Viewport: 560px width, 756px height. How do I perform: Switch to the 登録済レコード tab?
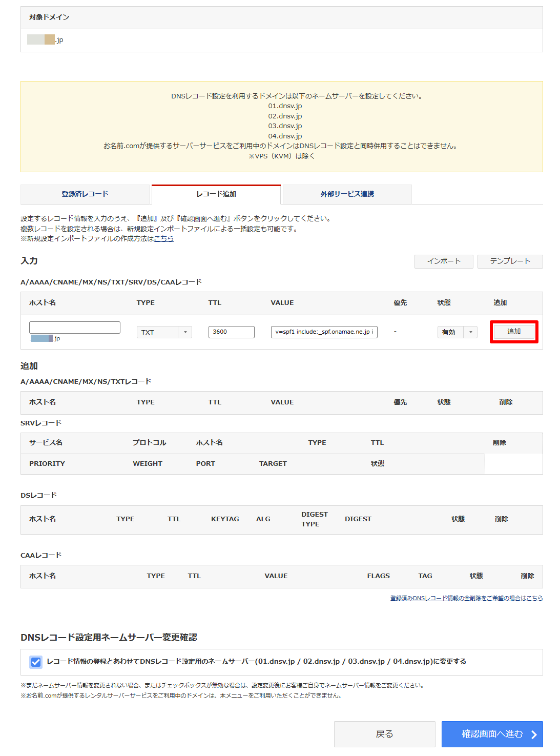click(85, 194)
